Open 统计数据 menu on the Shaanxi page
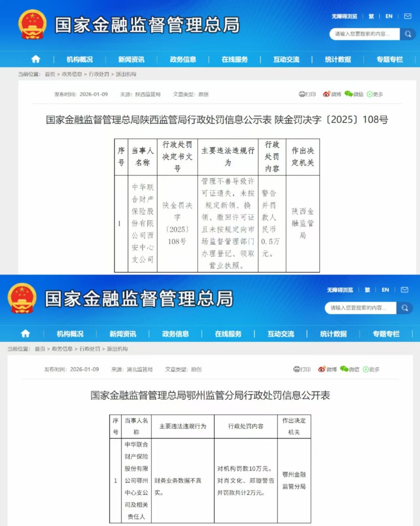Viewport: 420px width, 526px height. [x=338, y=59]
